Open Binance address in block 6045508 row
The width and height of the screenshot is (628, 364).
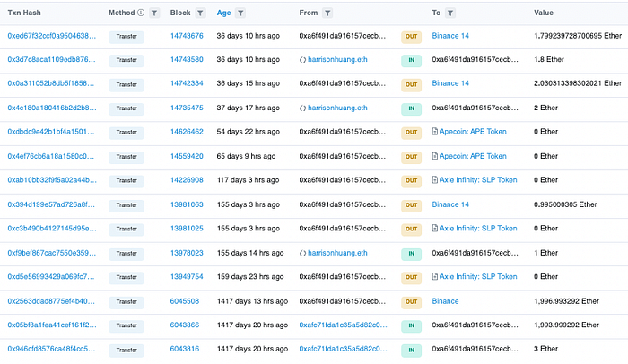click(x=445, y=301)
